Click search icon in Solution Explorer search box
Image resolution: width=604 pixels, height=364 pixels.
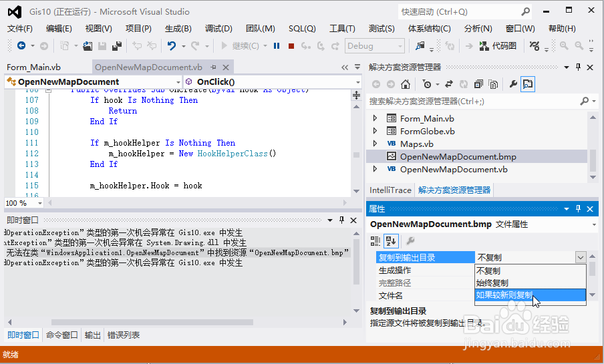[x=585, y=101]
